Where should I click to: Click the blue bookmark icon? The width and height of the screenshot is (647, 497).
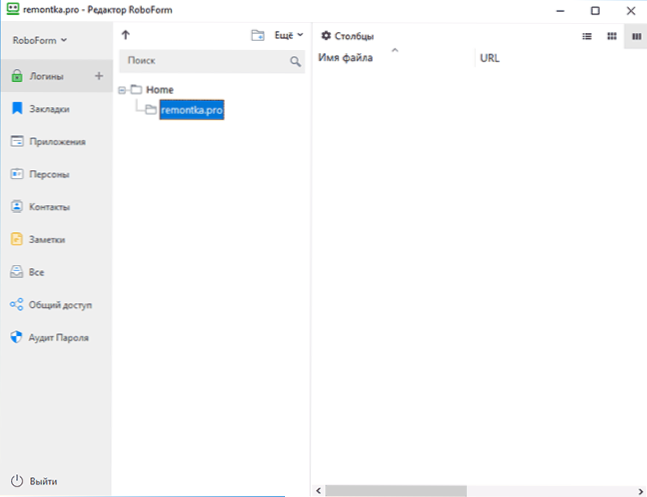click(17, 108)
